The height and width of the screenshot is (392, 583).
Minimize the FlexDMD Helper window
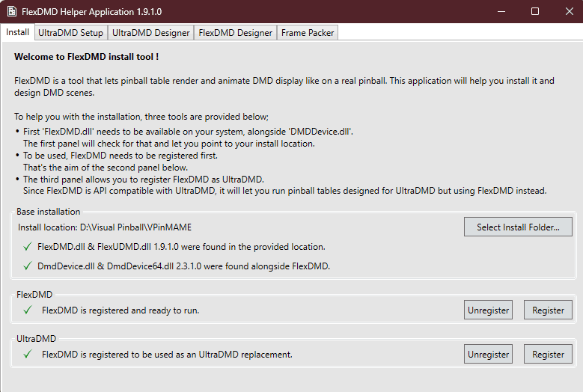tap(499, 11)
